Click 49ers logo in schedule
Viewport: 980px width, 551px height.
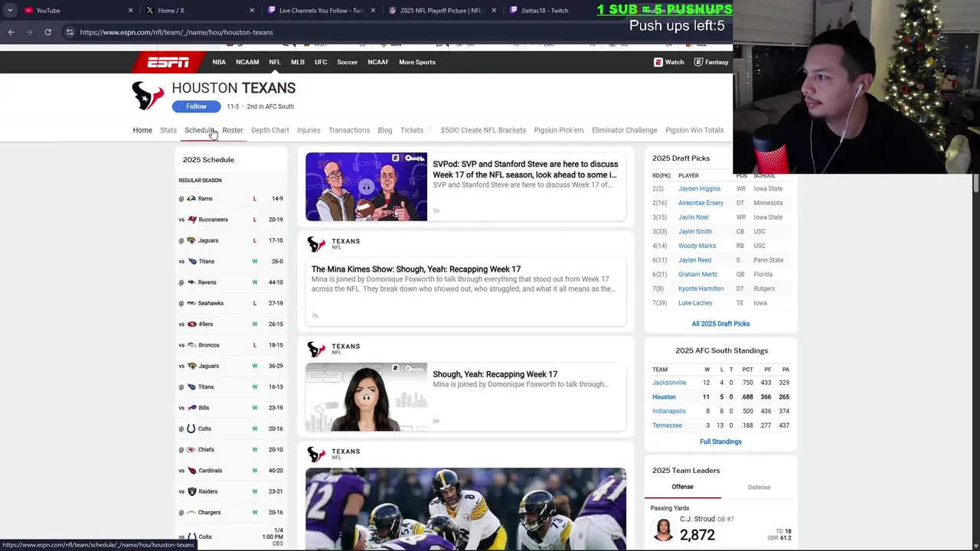coord(192,324)
